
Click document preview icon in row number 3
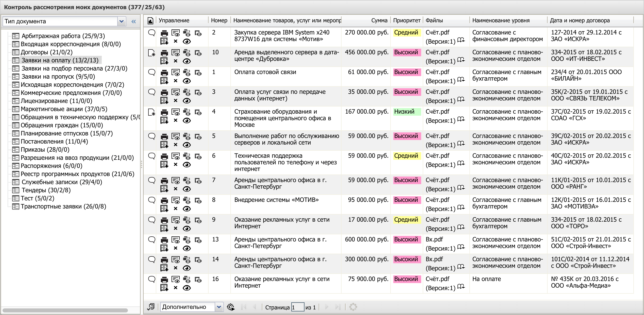175,93
